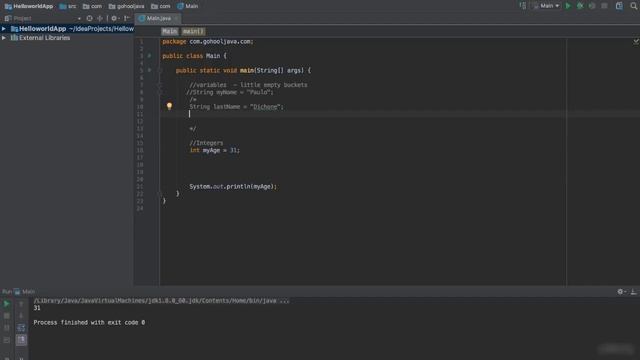Viewport: 640px width, 360px height.
Task: Debug Main using the bug icon
Action: coord(580,6)
